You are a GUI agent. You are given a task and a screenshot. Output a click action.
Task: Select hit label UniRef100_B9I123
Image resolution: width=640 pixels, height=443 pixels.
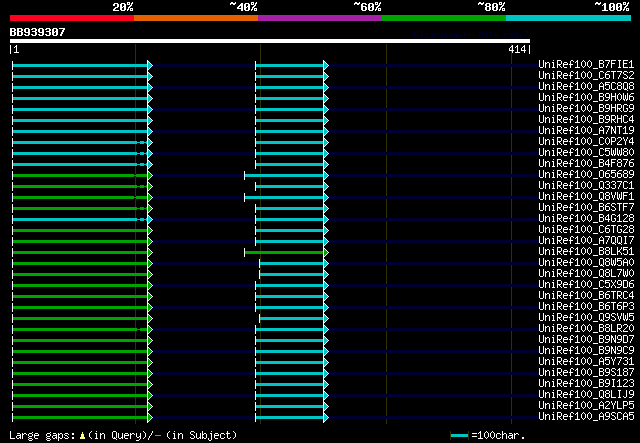pos(587,384)
